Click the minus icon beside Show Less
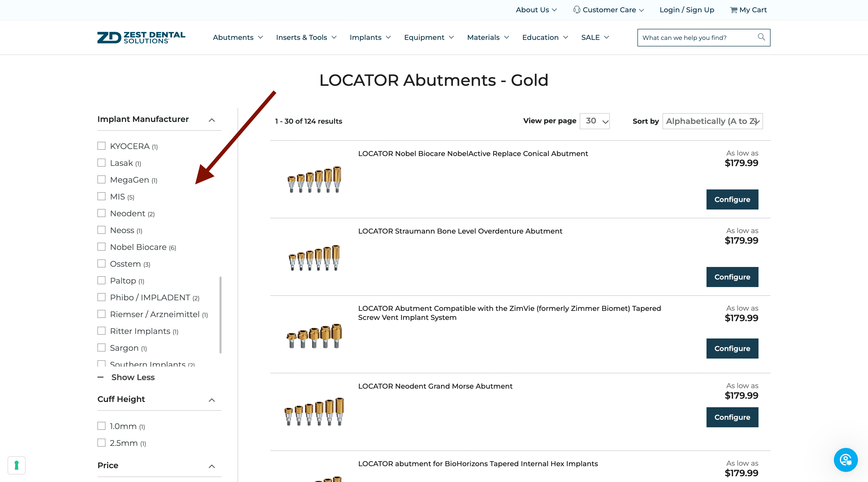This screenshot has height=482, width=868. point(100,377)
